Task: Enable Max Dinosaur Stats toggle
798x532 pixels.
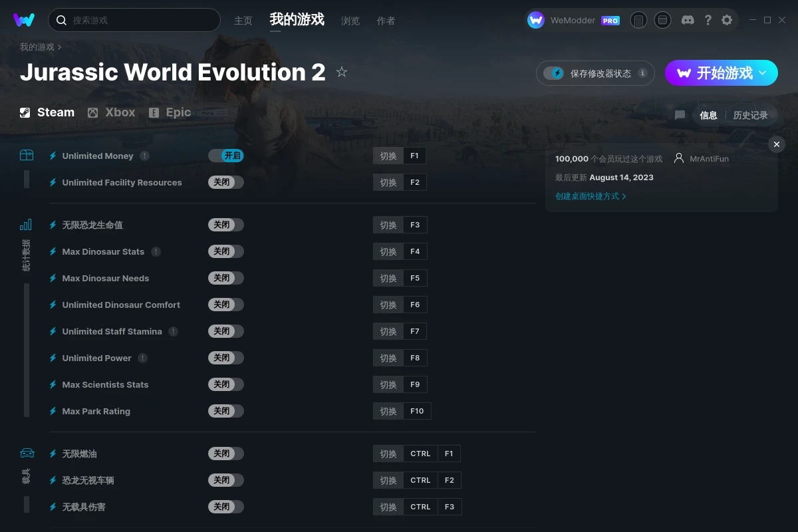Action: click(226, 251)
